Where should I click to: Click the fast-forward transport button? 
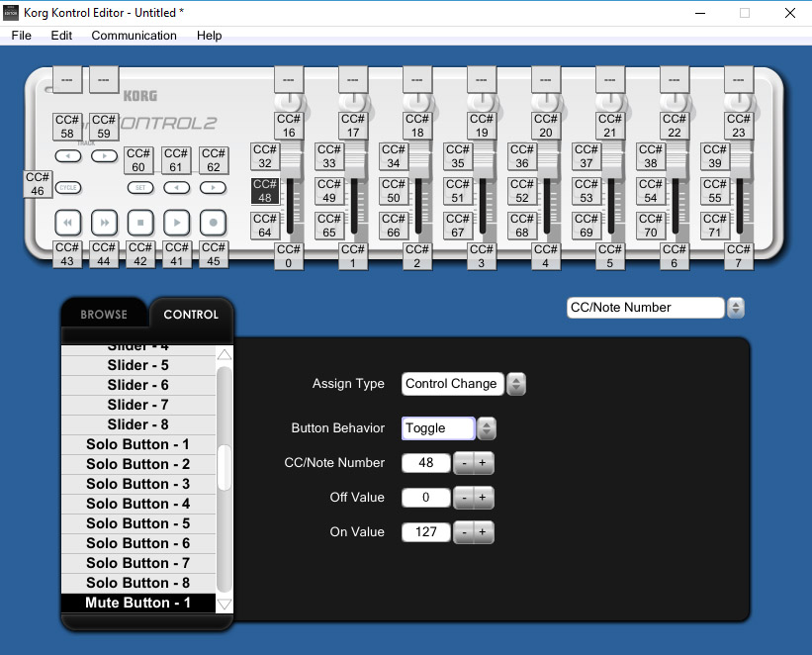tap(104, 223)
